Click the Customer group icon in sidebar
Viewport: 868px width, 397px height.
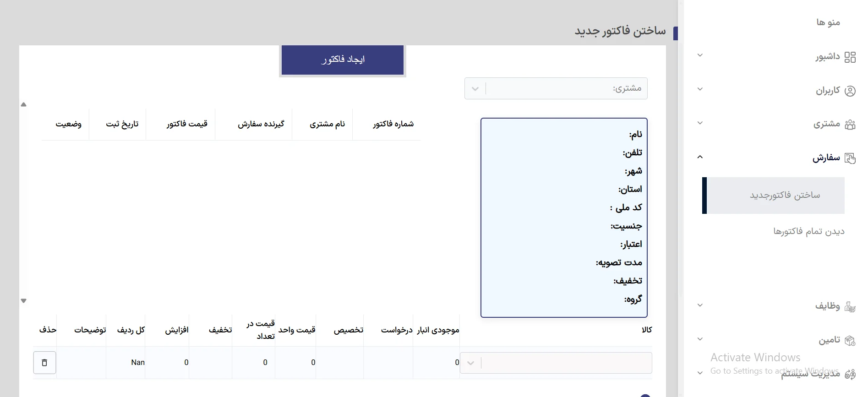850,125
